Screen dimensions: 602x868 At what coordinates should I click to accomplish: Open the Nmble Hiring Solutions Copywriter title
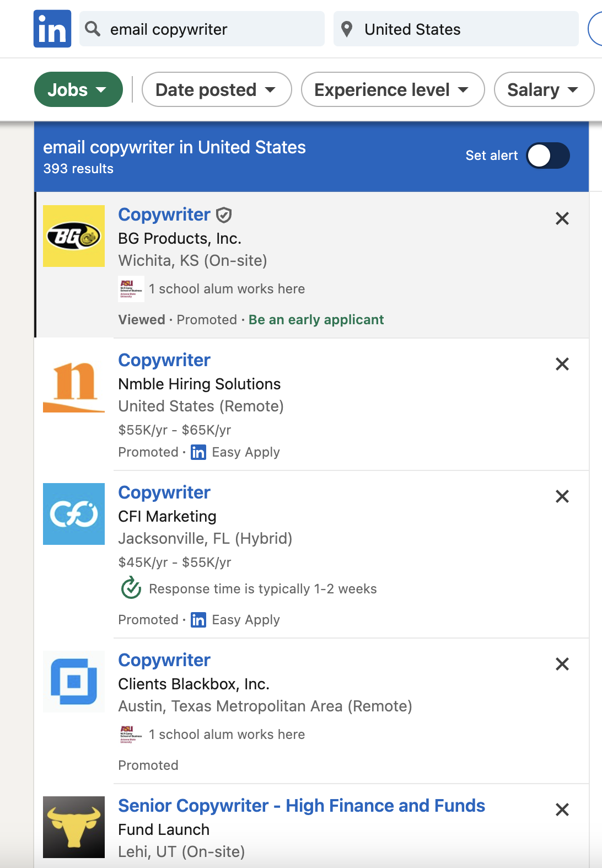click(164, 360)
